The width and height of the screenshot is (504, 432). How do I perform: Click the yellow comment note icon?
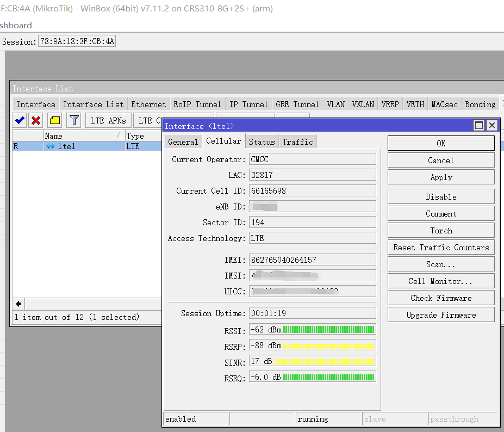point(54,120)
